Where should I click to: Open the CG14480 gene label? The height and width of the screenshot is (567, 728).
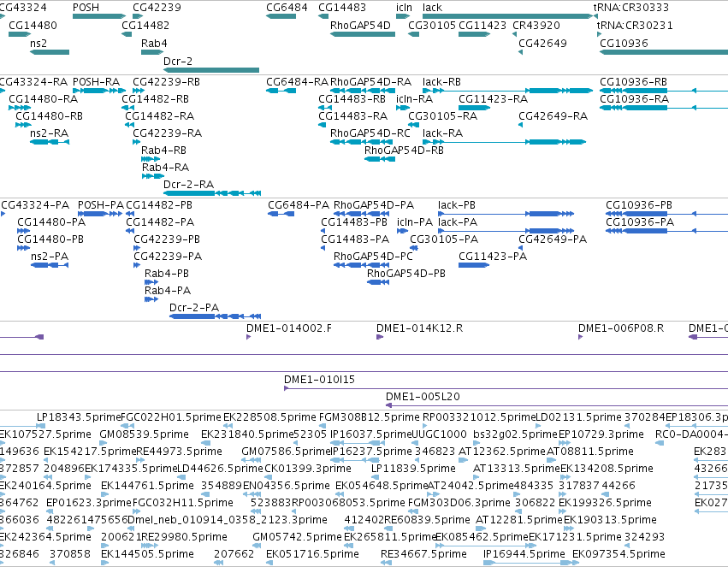click(x=33, y=25)
